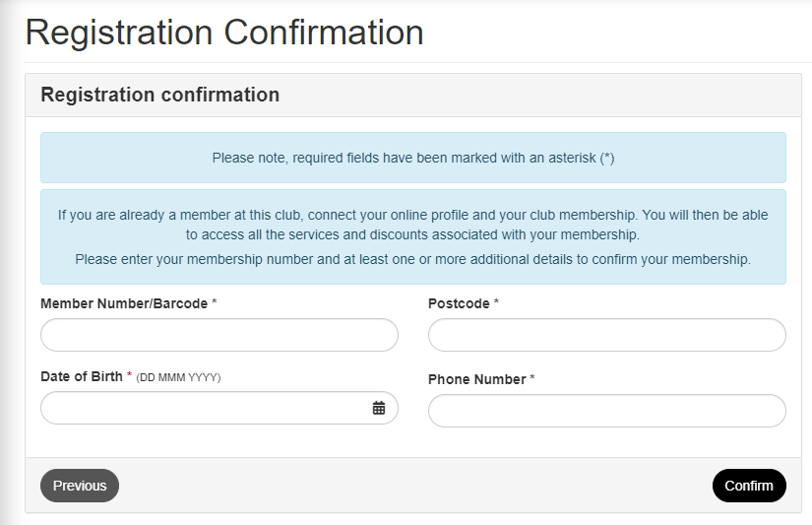Click the Registration confirmation panel header

coord(160,96)
